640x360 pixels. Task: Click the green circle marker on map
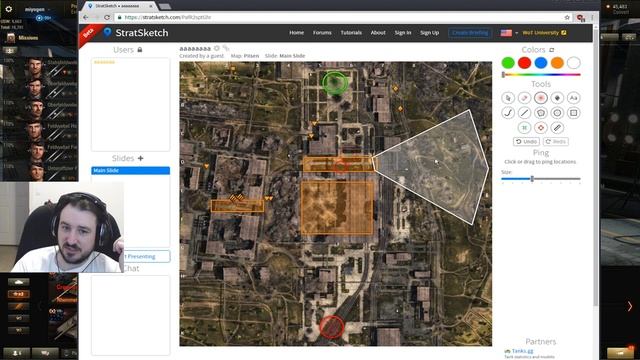coord(335,83)
